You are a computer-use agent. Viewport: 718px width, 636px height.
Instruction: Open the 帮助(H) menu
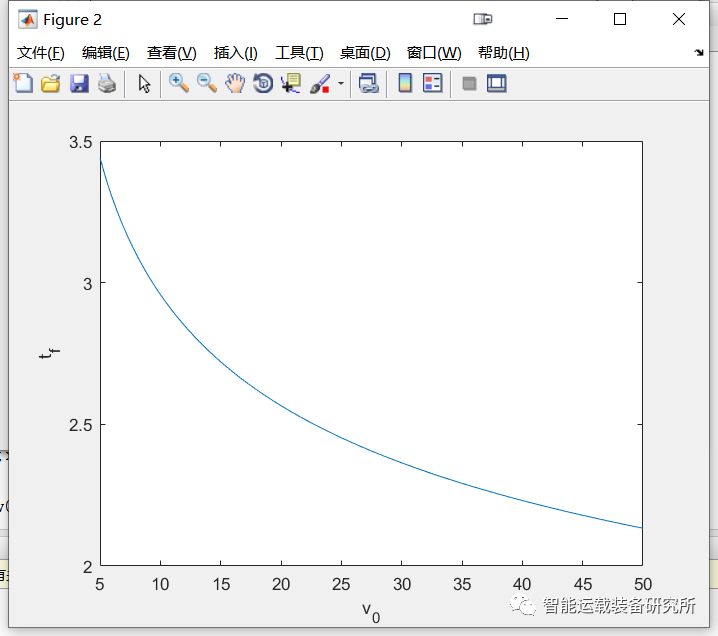[504, 53]
